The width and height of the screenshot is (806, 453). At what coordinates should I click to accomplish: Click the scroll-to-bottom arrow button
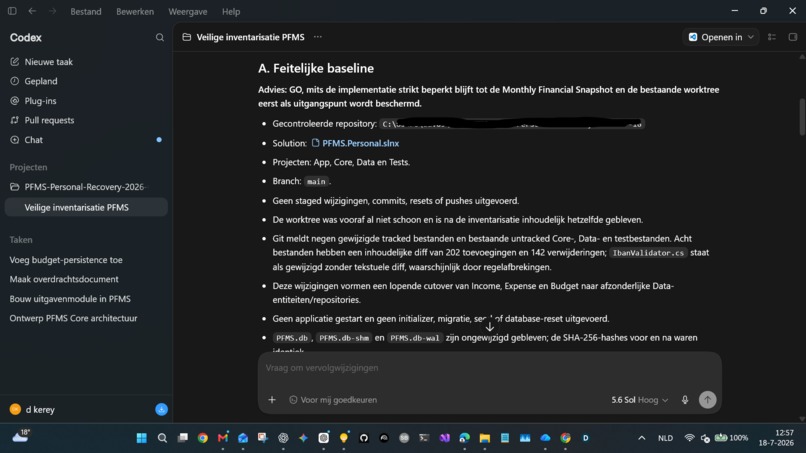point(489,327)
